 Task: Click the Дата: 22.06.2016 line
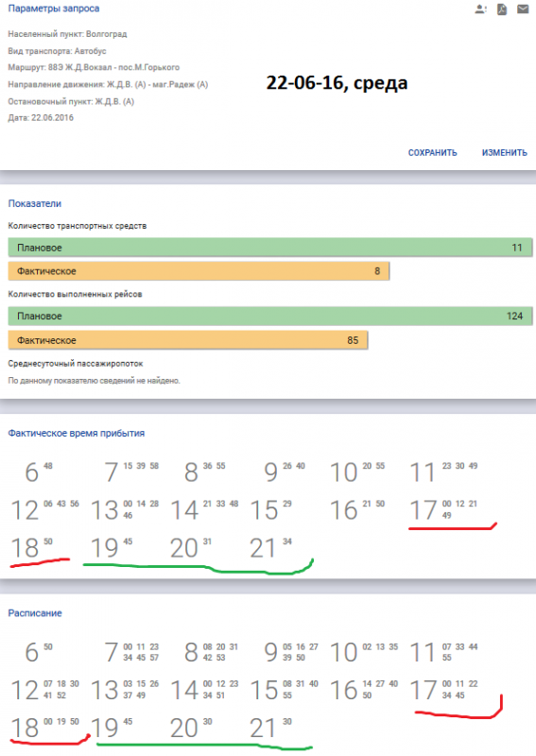point(41,117)
